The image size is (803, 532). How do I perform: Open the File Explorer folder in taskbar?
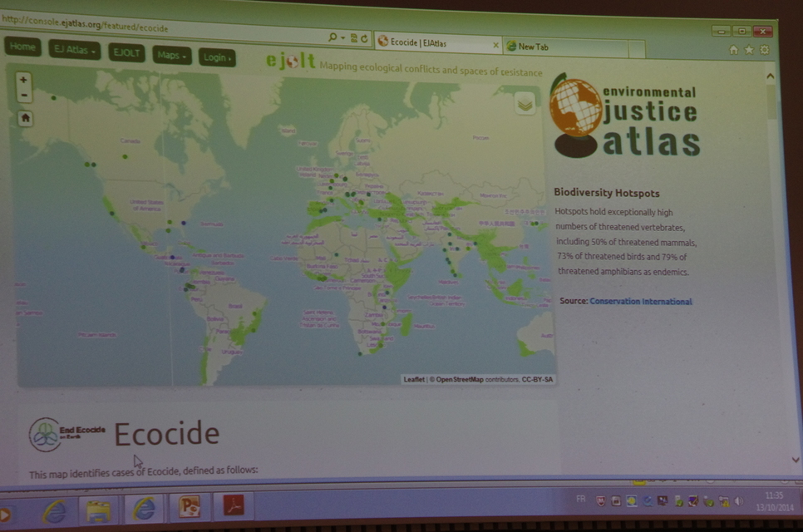98,511
